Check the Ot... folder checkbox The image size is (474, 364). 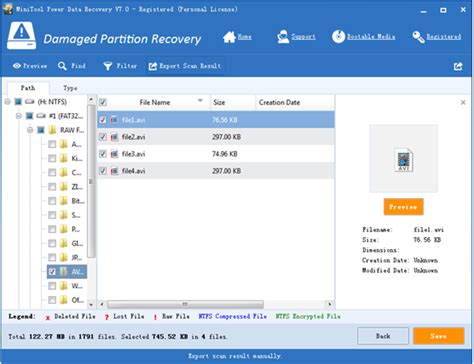point(52,300)
